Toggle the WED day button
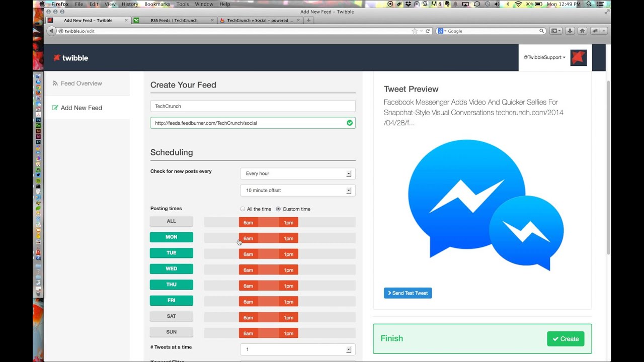Image resolution: width=644 pixels, height=362 pixels. click(172, 268)
